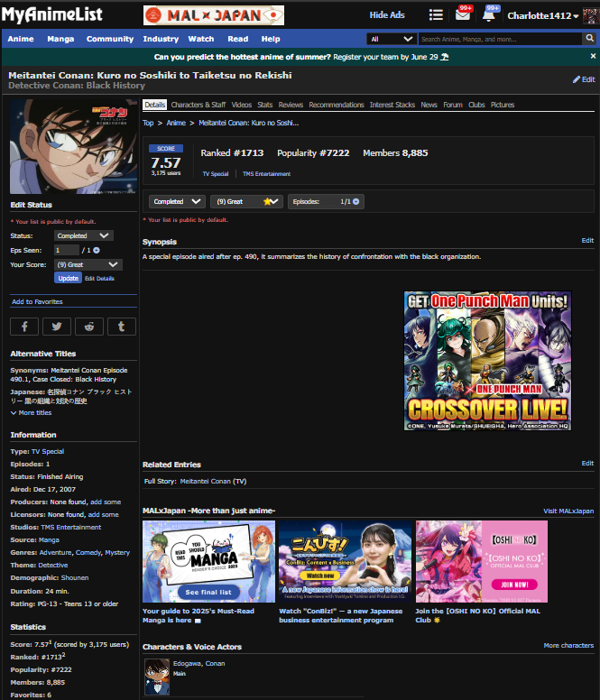This screenshot has width=600, height=700.
Task: Switch to the Characters & Staff tab
Action: pos(198,105)
